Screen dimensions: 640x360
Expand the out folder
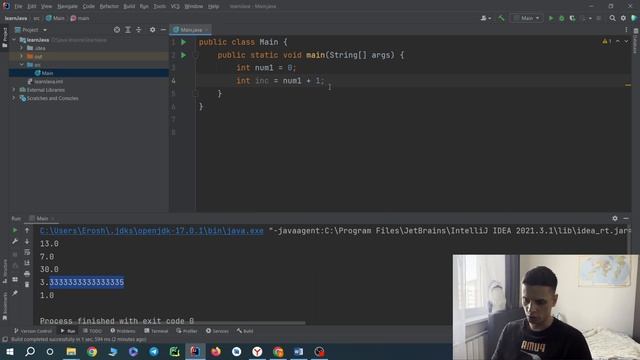click(x=22, y=56)
